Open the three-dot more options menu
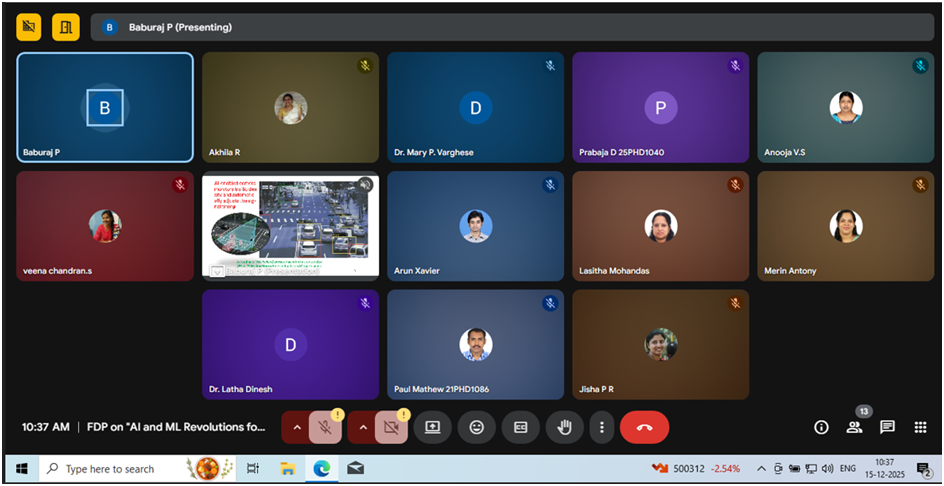944x486 pixels. click(x=601, y=427)
